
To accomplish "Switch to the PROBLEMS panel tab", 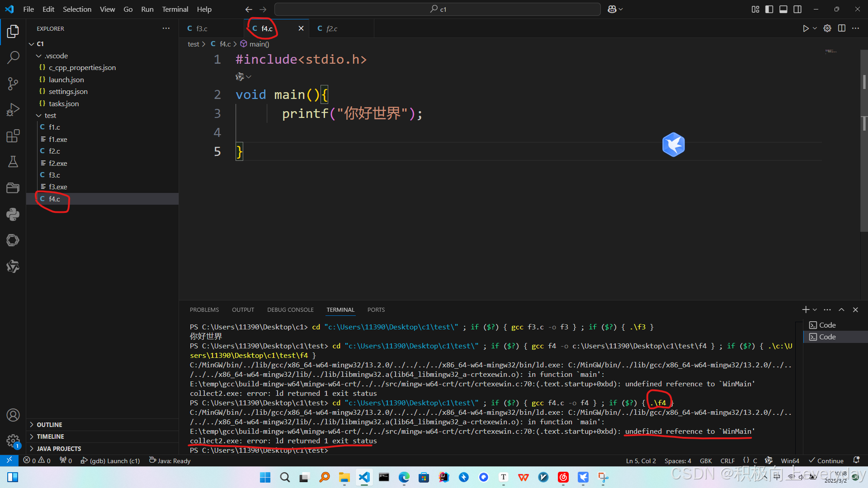I will click(204, 310).
